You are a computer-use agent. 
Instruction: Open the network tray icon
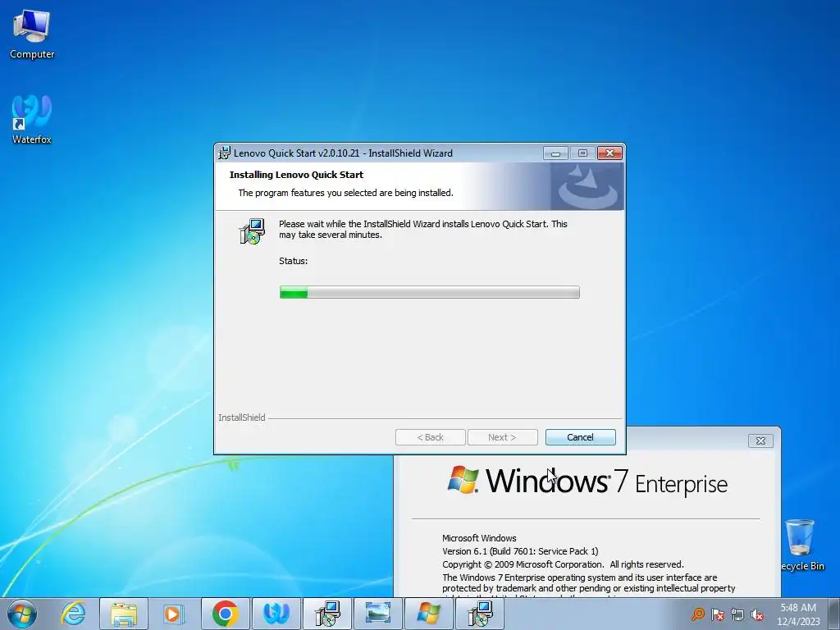click(737, 614)
